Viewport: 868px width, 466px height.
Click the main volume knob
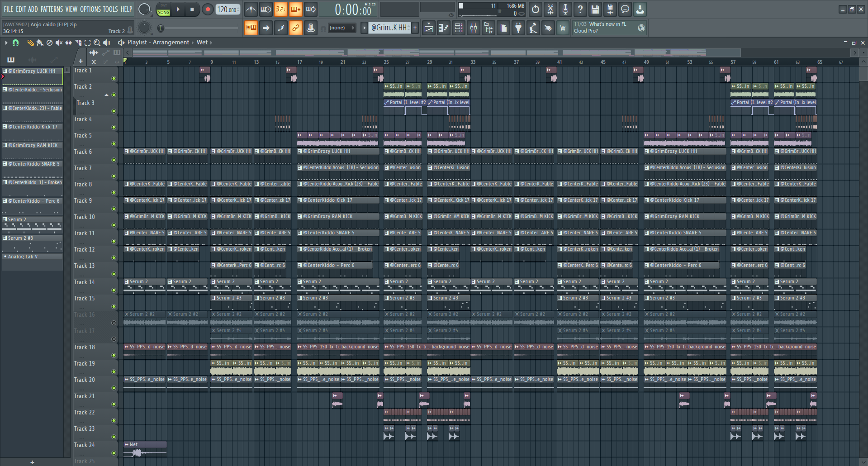(144, 9)
